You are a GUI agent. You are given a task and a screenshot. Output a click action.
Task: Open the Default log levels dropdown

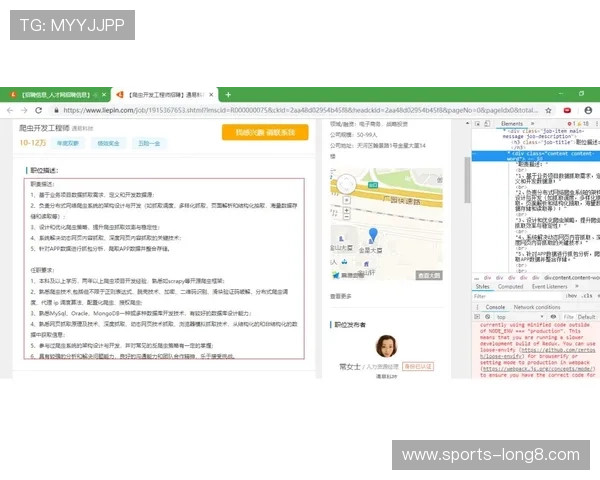pos(587,317)
